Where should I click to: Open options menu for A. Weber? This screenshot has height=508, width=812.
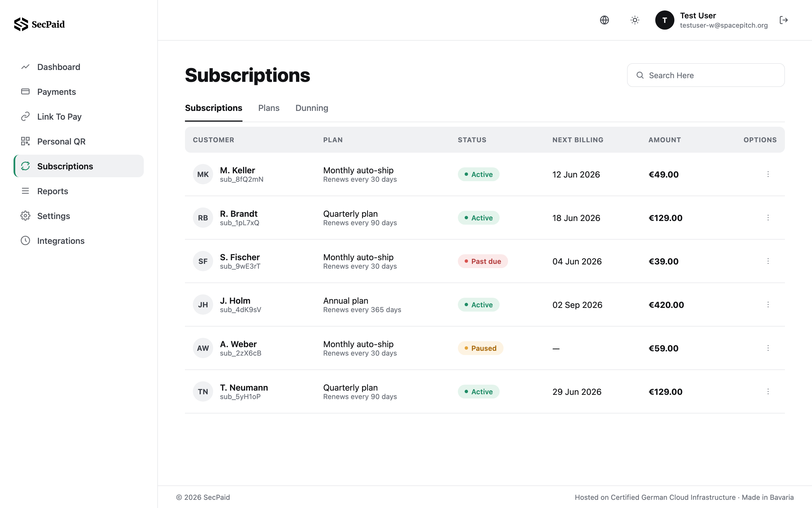pyautogui.click(x=768, y=348)
